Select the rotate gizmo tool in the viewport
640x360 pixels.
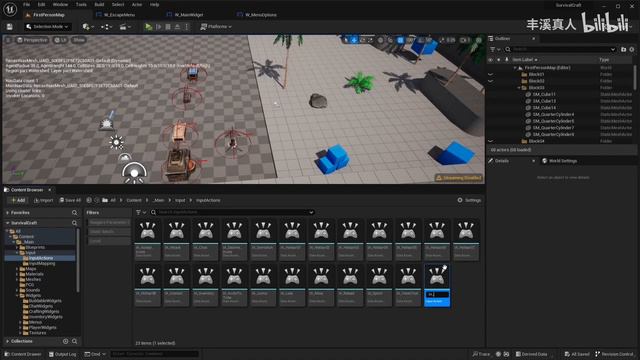coord(362,40)
